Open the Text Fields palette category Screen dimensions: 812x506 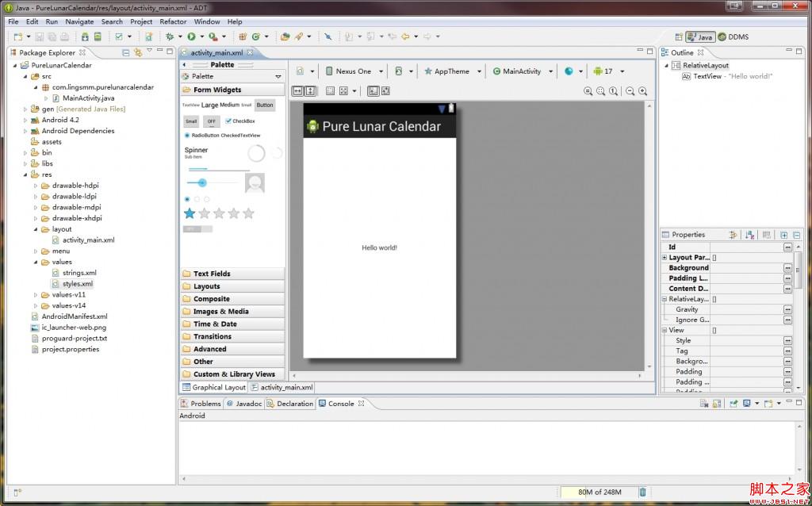[212, 274]
